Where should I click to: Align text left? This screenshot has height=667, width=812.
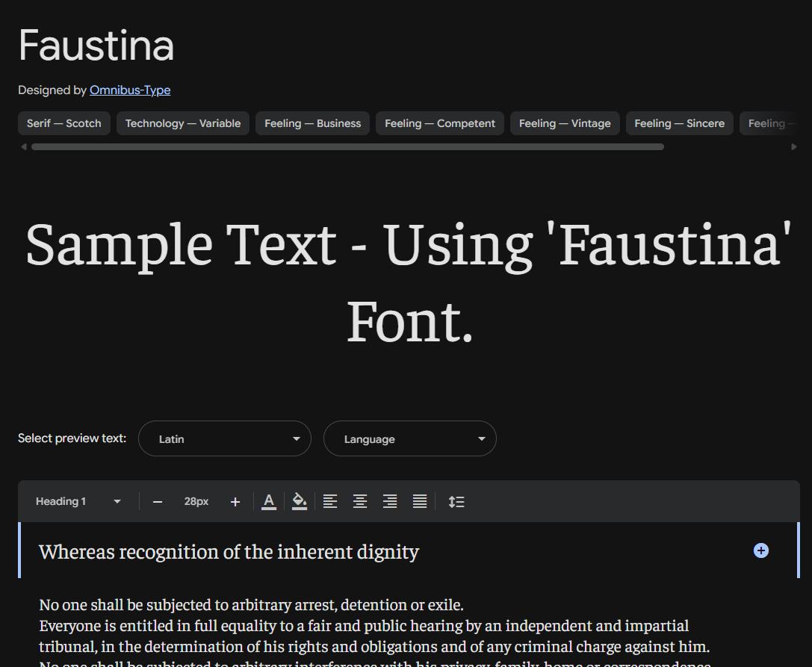tap(330, 501)
